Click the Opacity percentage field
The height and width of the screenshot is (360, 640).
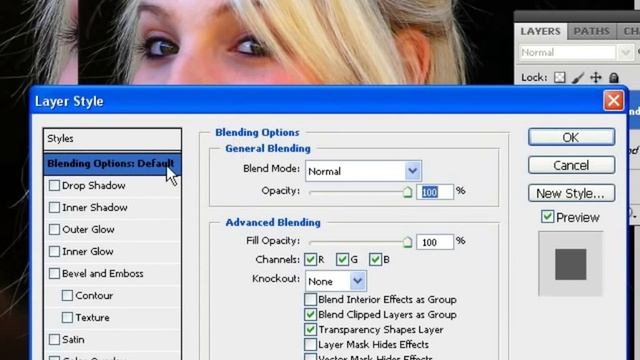[x=435, y=192]
